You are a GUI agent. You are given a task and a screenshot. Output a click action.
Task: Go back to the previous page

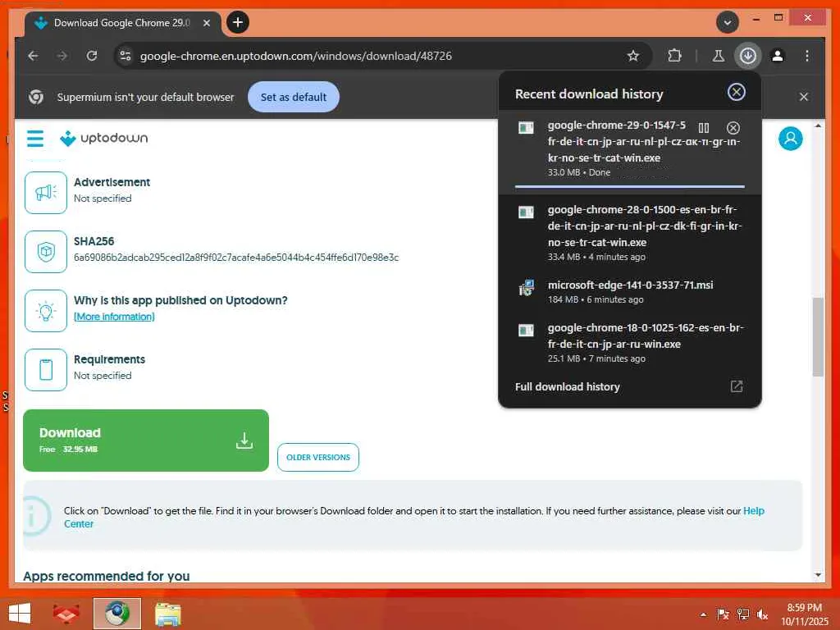coord(33,56)
